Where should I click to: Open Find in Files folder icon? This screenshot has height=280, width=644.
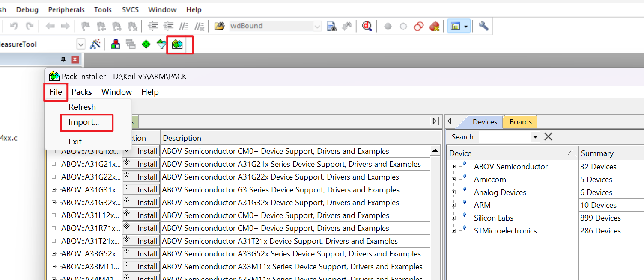tap(219, 26)
